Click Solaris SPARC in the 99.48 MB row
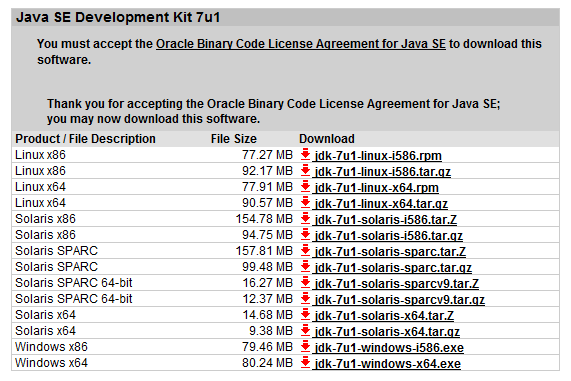This screenshot has height=381, width=571. pyautogui.click(x=56, y=267)
